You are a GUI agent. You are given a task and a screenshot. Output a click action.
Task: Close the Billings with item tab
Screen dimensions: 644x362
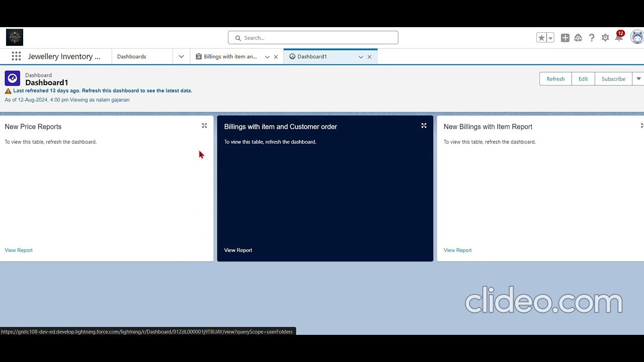tap(276, 57)
